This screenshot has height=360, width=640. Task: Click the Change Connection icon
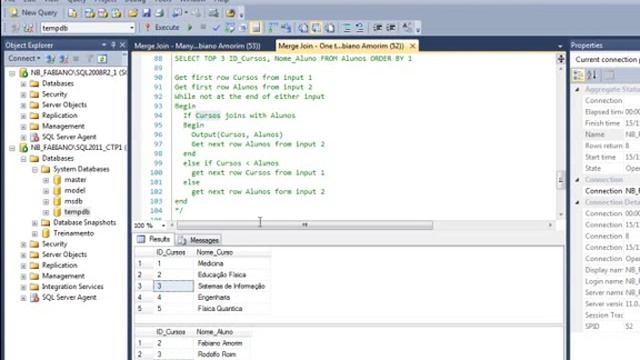click(x=28, y=28)
